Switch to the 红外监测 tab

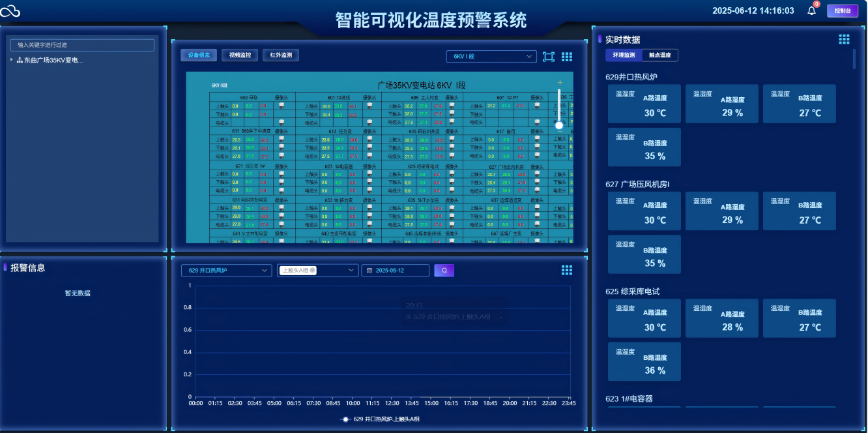281,55
